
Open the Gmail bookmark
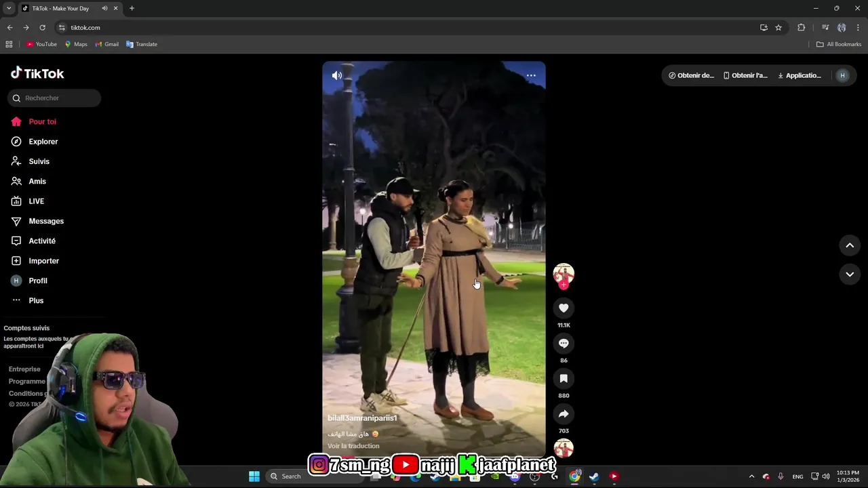pos(107,44)
